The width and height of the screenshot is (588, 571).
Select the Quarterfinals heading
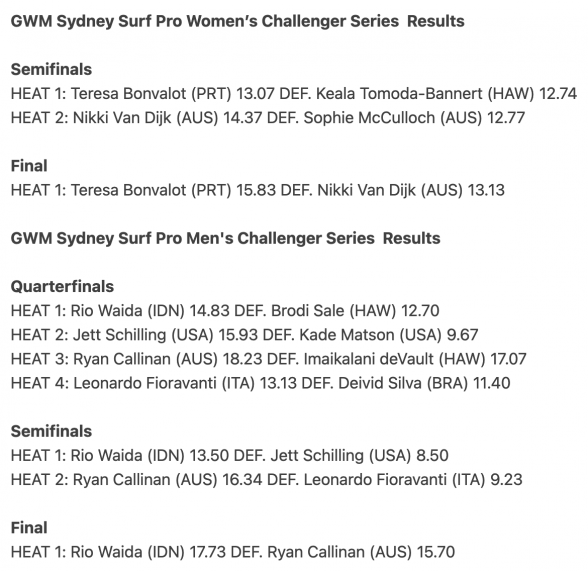(x=62, y=286)
